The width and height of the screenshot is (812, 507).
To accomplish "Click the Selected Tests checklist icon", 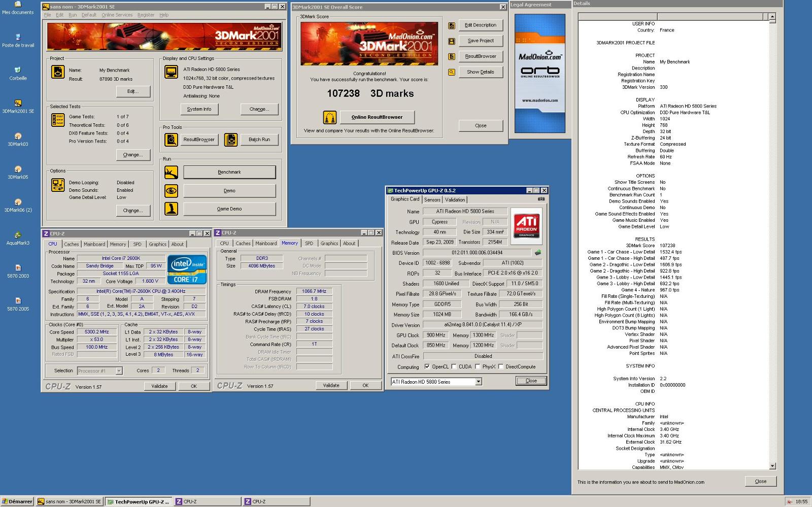I will 58,120.
